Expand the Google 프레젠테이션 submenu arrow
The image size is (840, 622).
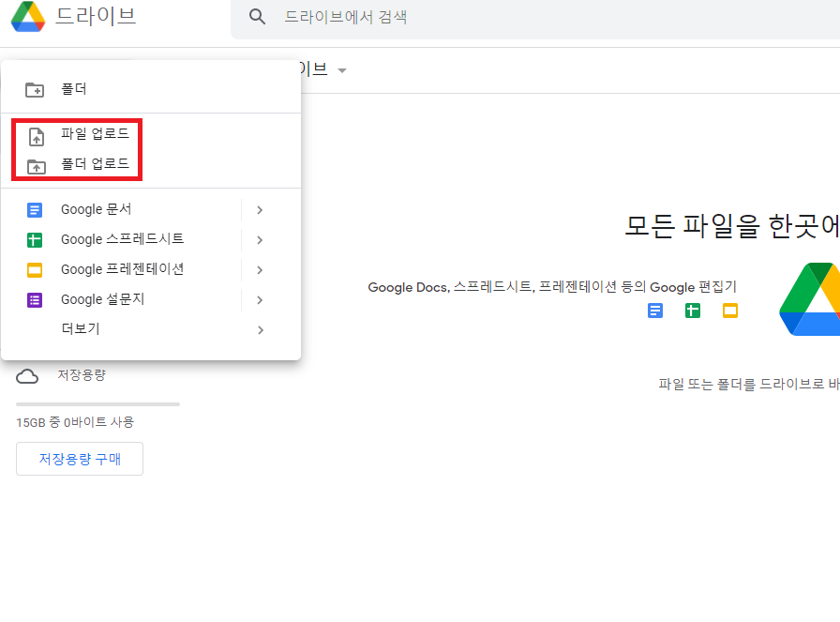coord(260,269)
